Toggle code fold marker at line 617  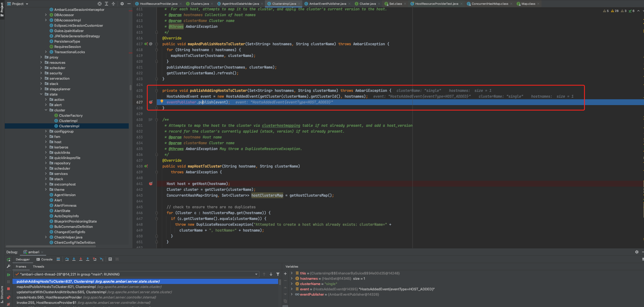click(x=157, y=44)
